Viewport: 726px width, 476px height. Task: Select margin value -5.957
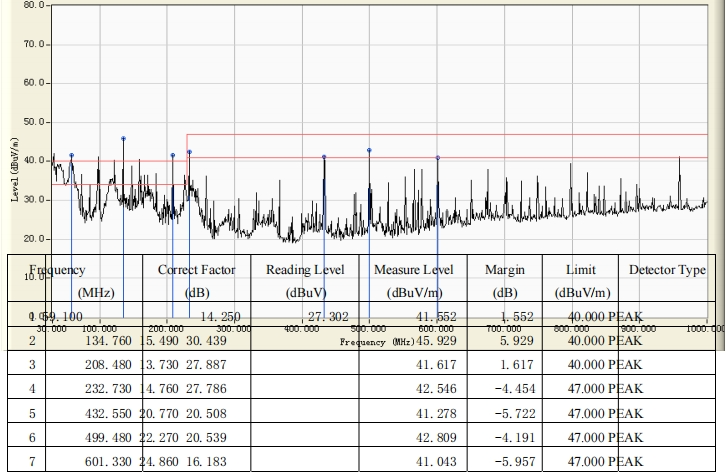click(x=515, y=462)
